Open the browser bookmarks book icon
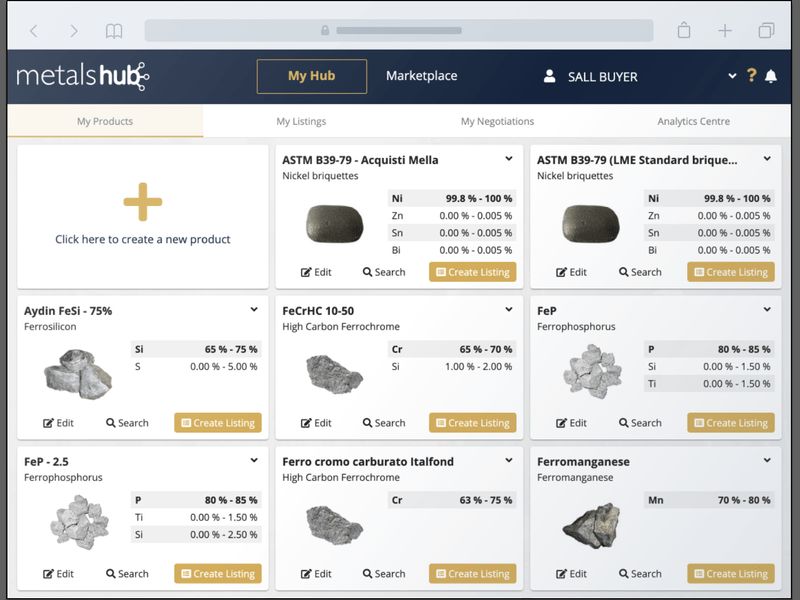Screen dimensions: 800x600 pyautogui.click(x=114, y=31)
